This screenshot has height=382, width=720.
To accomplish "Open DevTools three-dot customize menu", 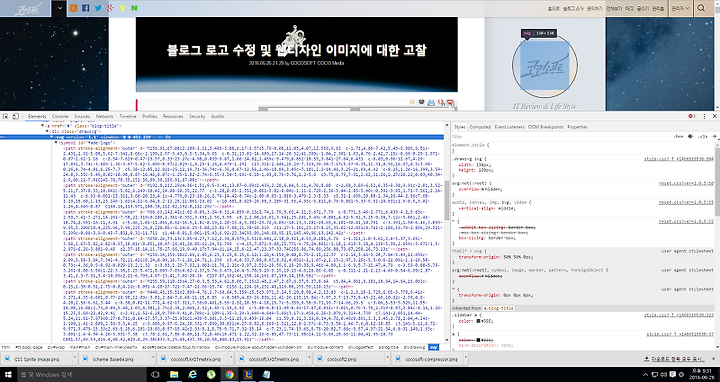I will point(704,116).
